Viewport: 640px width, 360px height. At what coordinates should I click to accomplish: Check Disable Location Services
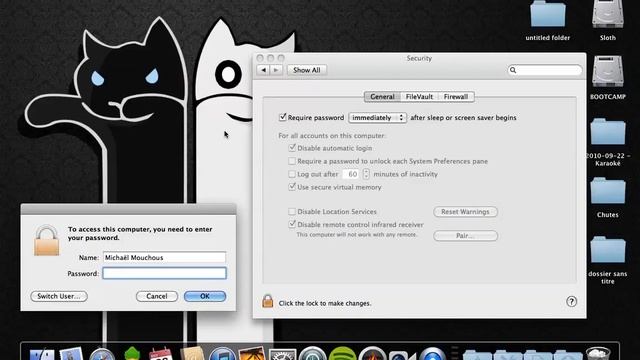pos(292,211)
